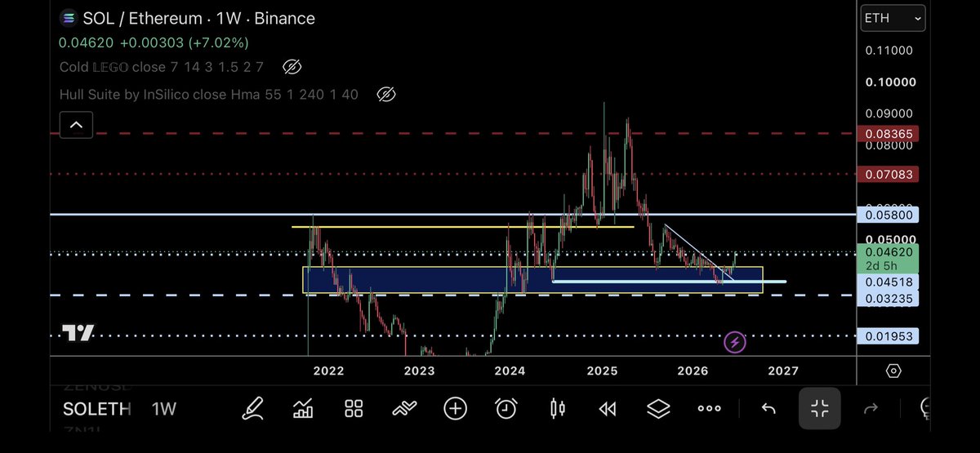This screenshot has height=453, width=980.
Task: Change the 1W timeframe interval
Action: pos(164,409)
